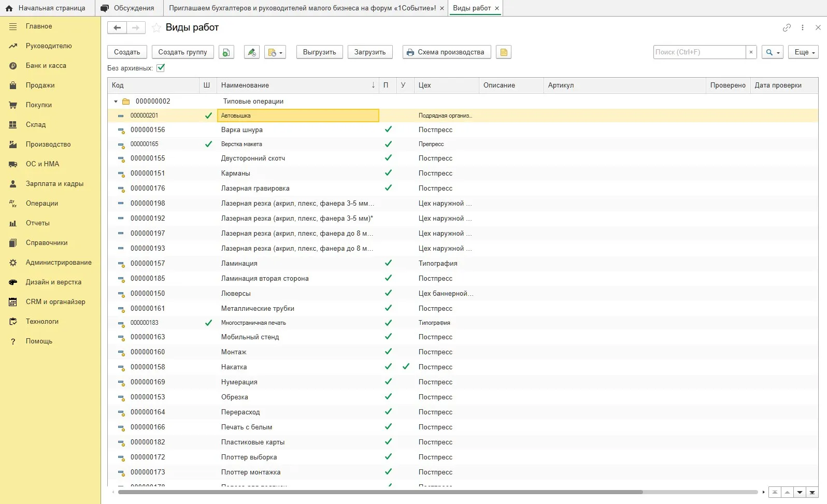The height and width of the screenshot is (504, 827).
Task: Open Дизайн и верстка in the sidebar
Action: [x=53, y=282]
